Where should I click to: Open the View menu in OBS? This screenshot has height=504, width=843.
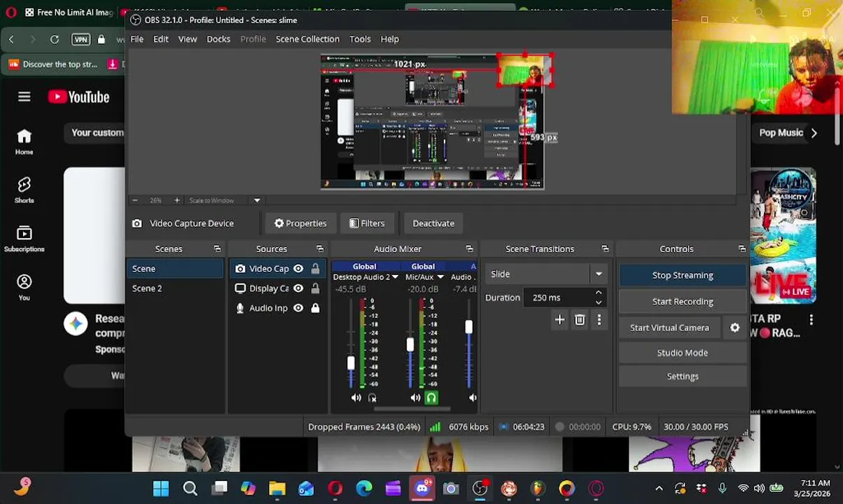tap(188, 39)
